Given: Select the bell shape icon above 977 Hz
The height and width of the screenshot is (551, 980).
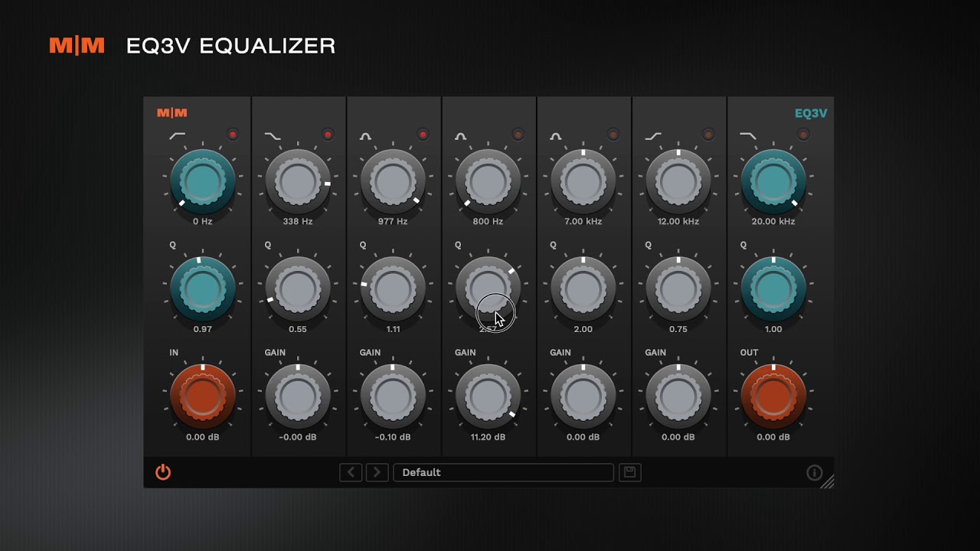Looking at the screenshot, I should coord(366,136).
